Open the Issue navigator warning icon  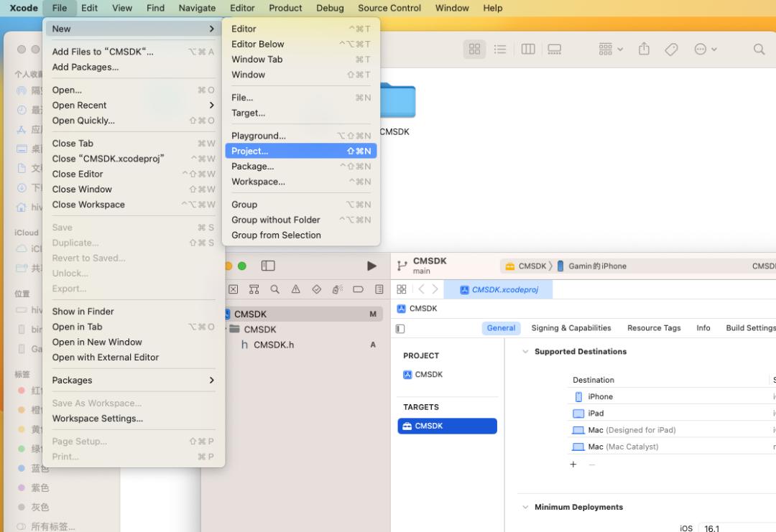point(295,289)
